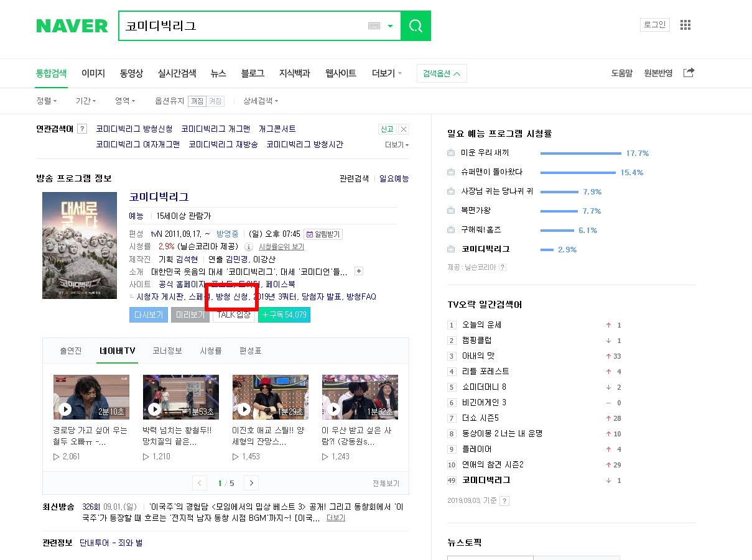The image size is (752, 560).
Task: Open the 시청자 게시판 link
Action: coord(160,297)
